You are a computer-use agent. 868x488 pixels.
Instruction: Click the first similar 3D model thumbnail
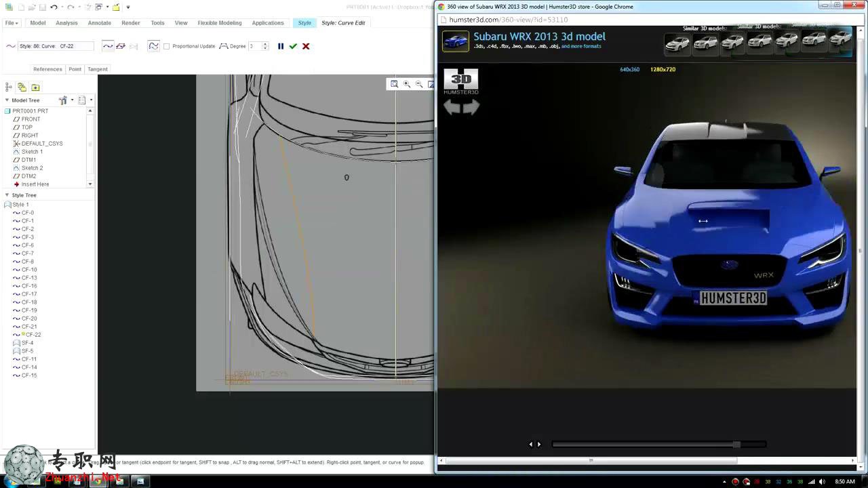point(677,43)
